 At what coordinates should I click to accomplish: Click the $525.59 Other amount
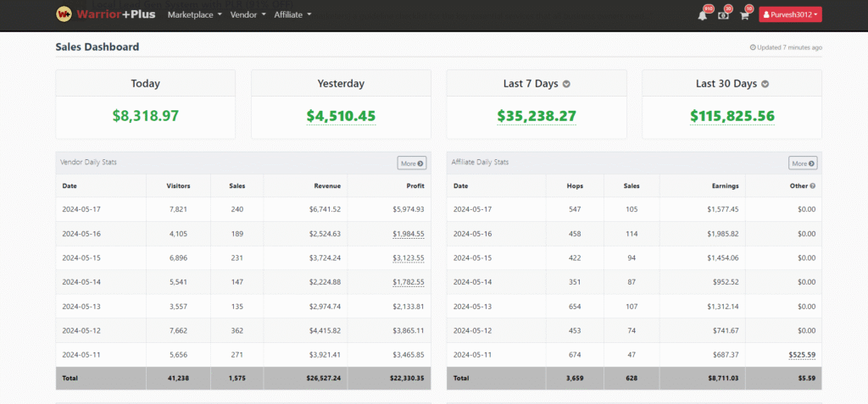click(798, 354)
